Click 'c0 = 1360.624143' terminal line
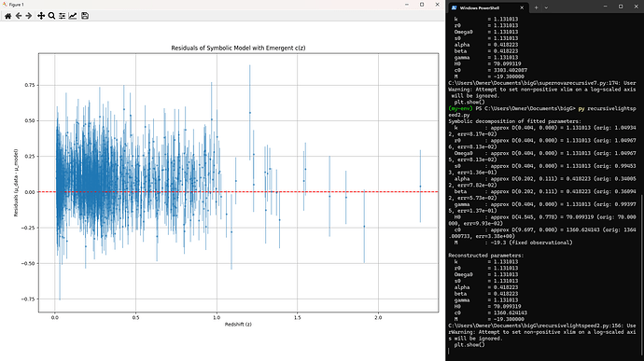Viewport: 644px width, 361px height. (490, 312)
